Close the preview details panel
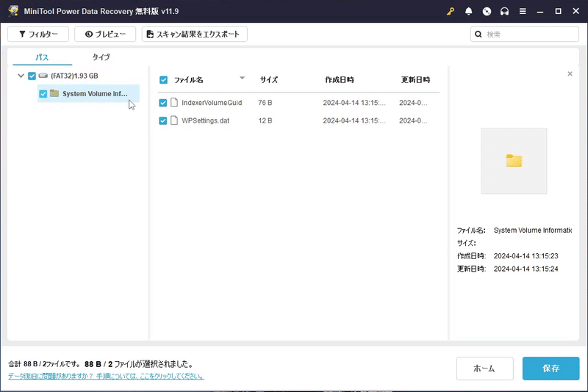The height and width of the screenshot is (392, 588). click(570, 73)
